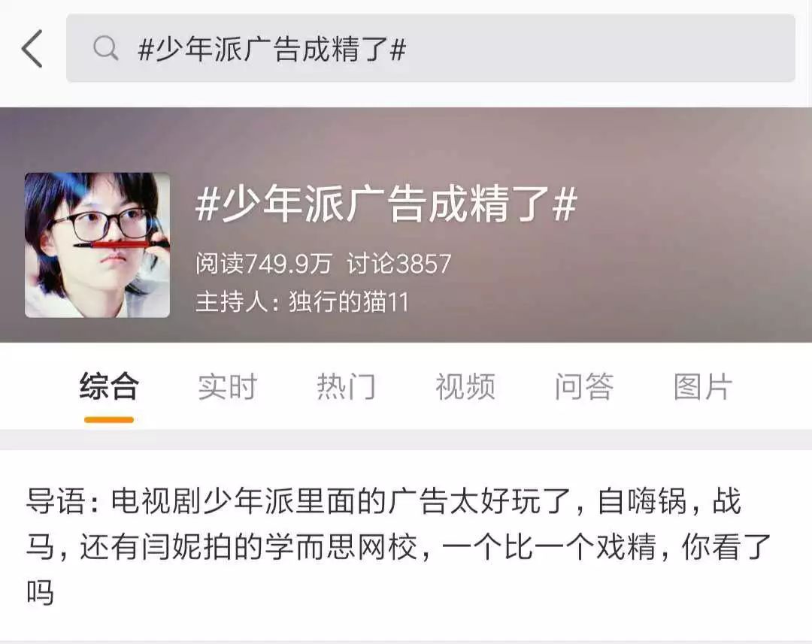Image resolution: width=812 pixels, height=644 pixels.
Task: Open the 问答 tab
Action: [584, 386]
